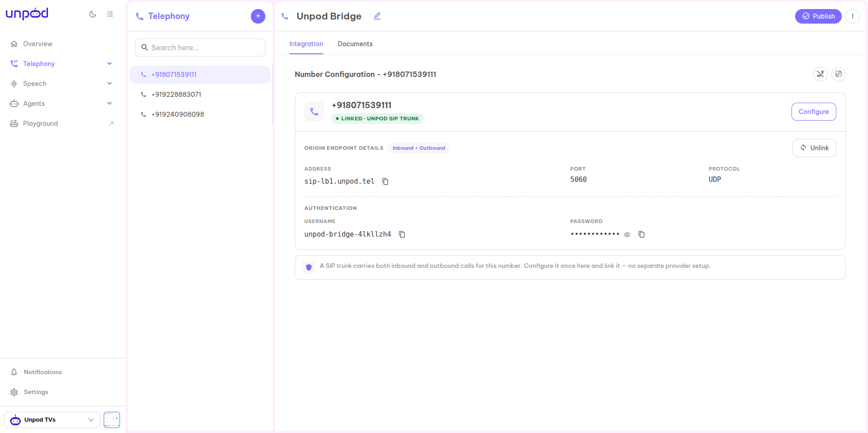The width and height of the screenshot is (868, 433).
Task: Click the Unlink button
Action: [x=814, y=148]
